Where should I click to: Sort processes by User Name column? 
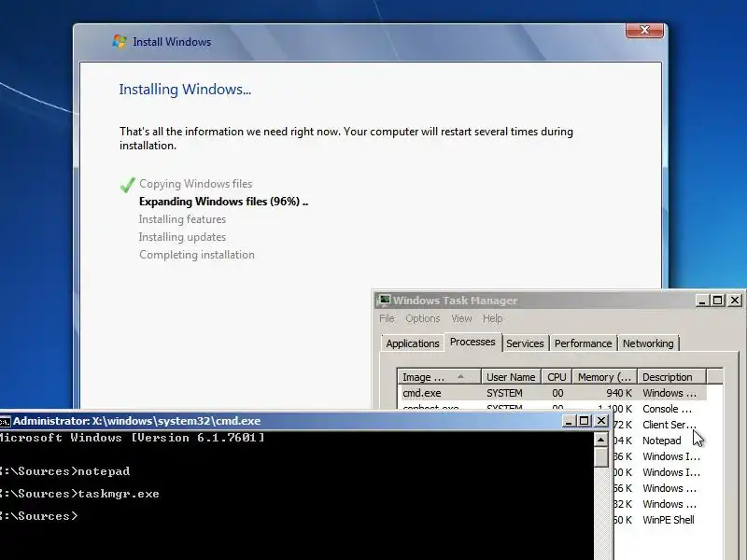tap(511, 377)
